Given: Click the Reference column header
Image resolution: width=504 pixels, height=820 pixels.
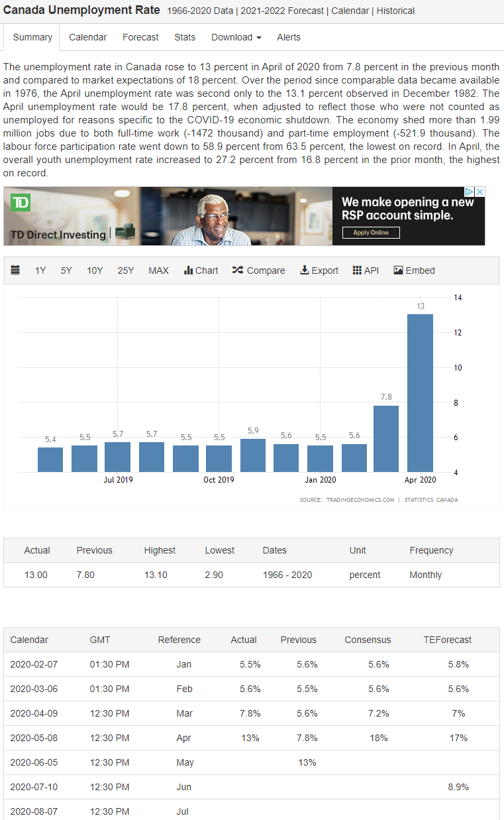Looking at the screenshot, I should click(x=179, y=640).
